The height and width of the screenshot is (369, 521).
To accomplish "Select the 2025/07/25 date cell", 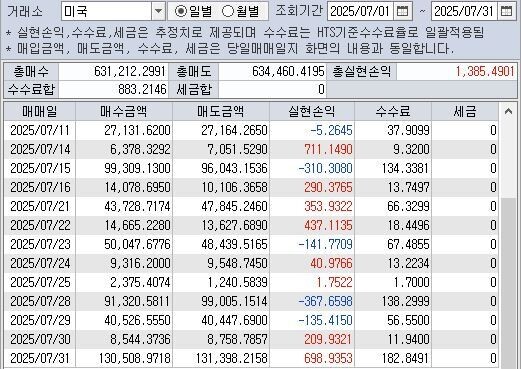I will click(40, 282).
